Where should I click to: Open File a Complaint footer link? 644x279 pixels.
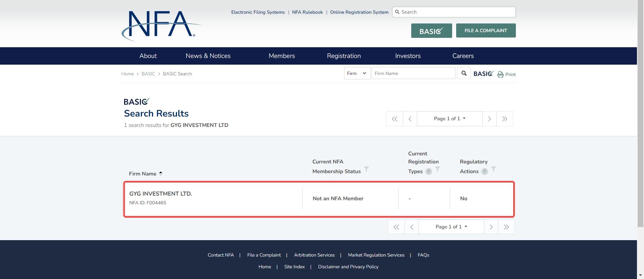[x=264, y=255]
